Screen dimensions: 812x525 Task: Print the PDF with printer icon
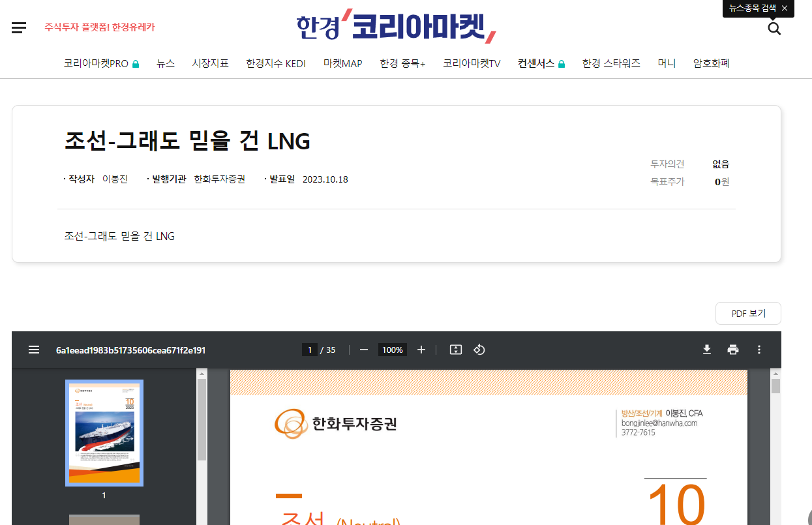(x=733, y=350)
